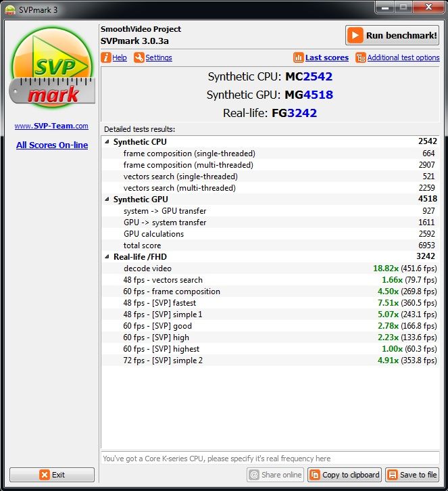Click the Share online @ icon
Screen dimensions: 448x491
pyautogui.click(x=254, y=475)
